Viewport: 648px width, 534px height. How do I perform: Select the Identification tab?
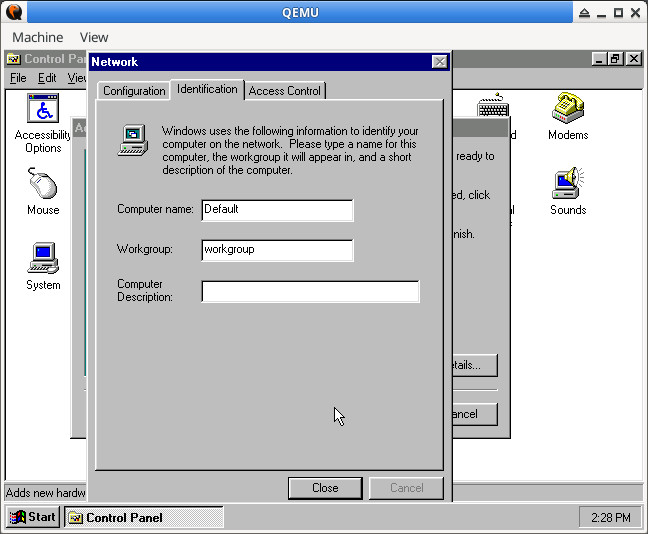click(207, 89)
